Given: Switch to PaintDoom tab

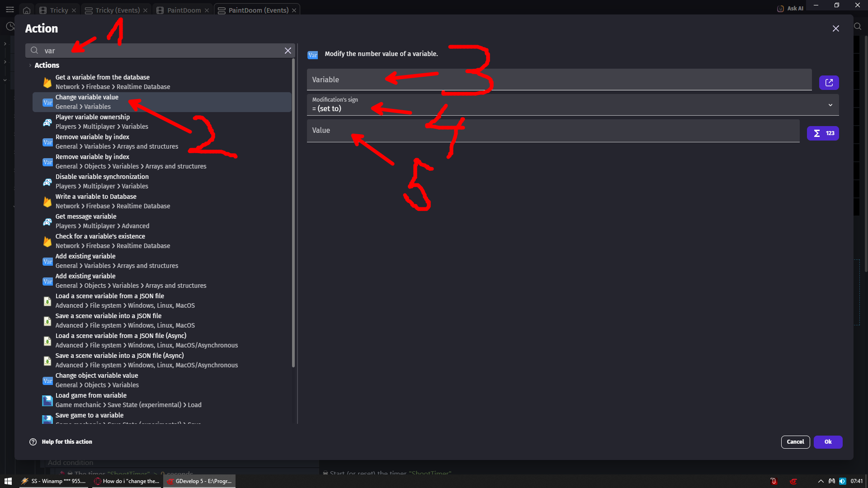Looking at the screenshot, I should point(184,10).
